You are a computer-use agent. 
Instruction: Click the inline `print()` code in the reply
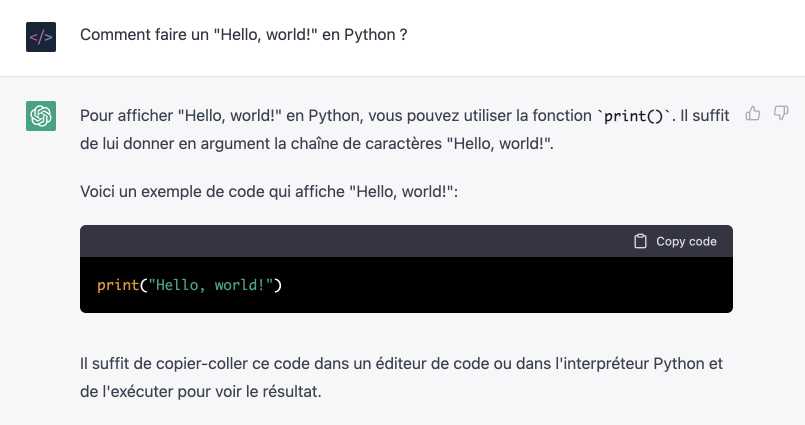click(x=634, y=116)
